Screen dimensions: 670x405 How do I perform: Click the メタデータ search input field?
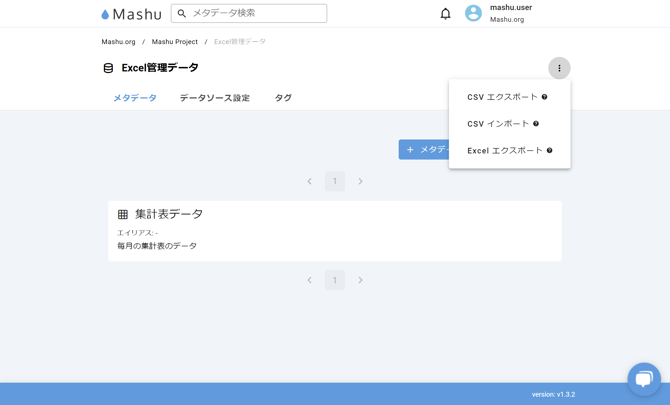tap(256, 13)
